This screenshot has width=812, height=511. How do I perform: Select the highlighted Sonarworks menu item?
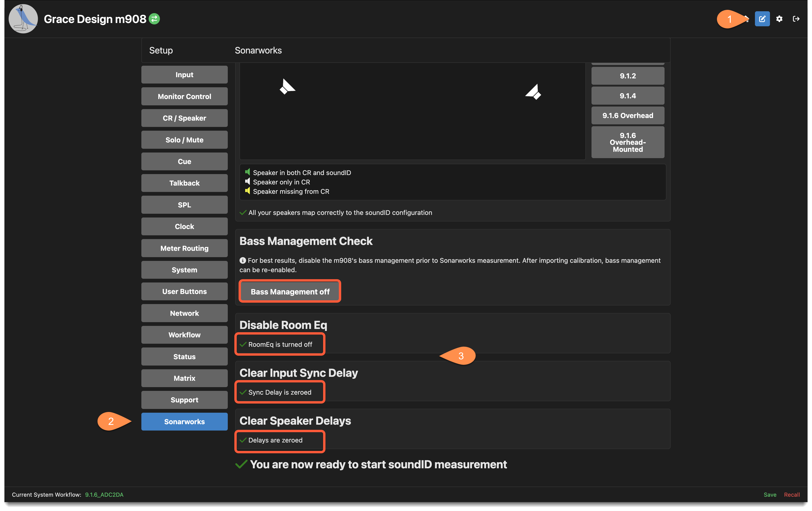185,421
